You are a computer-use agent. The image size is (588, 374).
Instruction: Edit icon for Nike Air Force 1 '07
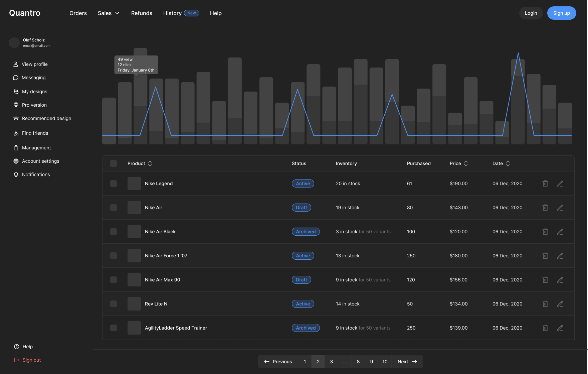click(x=560, y=256)
